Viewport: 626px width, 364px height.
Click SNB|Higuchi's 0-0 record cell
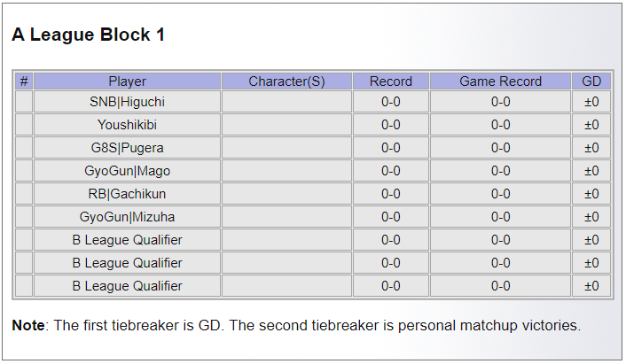click(x=390, y=102)
